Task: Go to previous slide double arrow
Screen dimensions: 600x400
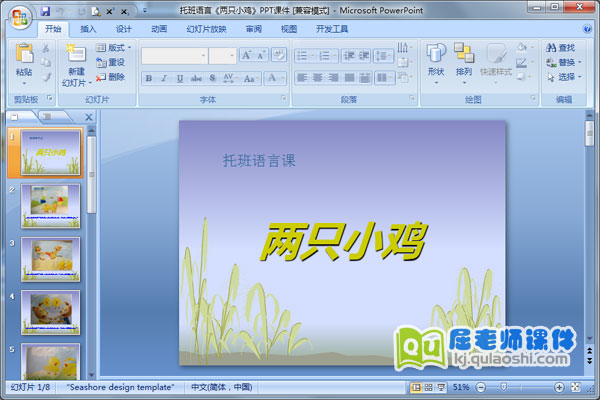Action: (x=589, y=350)
